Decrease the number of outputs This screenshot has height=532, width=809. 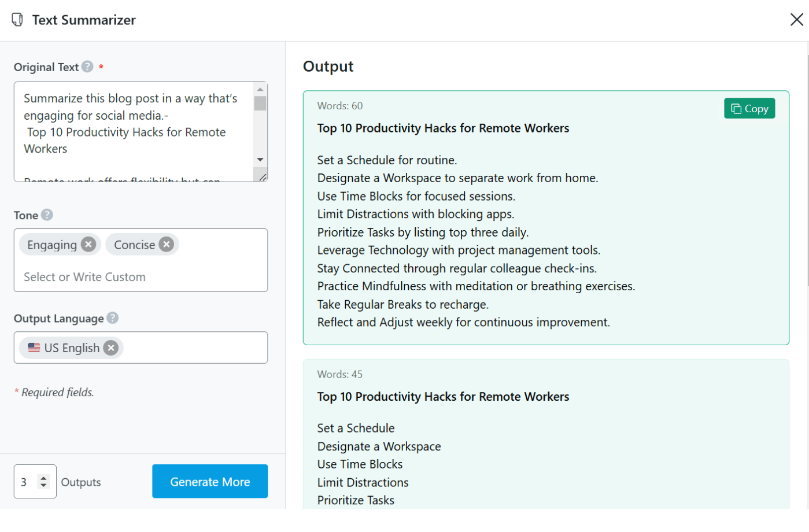click(x=43, y=485)
